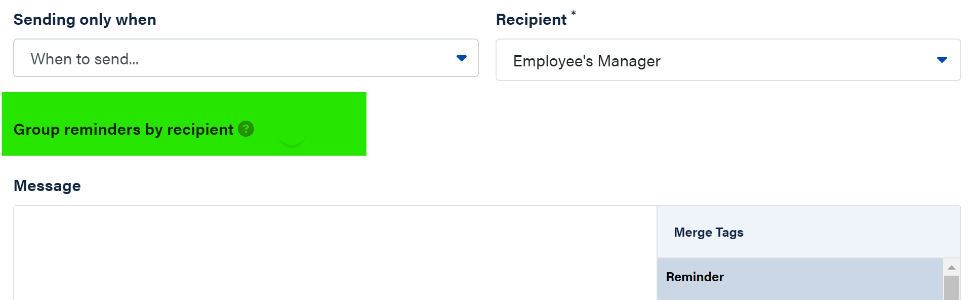980x300 pixels.
Task: Click the Merge Tags scrollbar up arrow
Action: (952, 268)
